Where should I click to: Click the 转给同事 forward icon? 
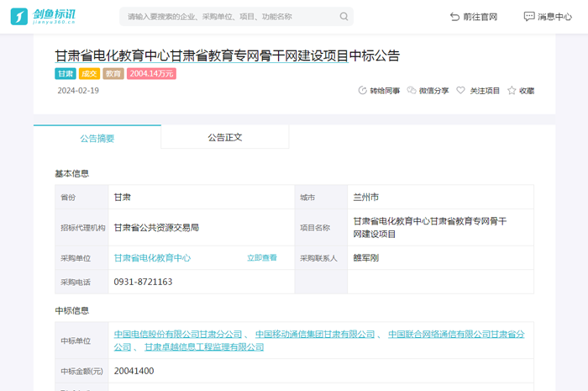[x=362, y=91]
